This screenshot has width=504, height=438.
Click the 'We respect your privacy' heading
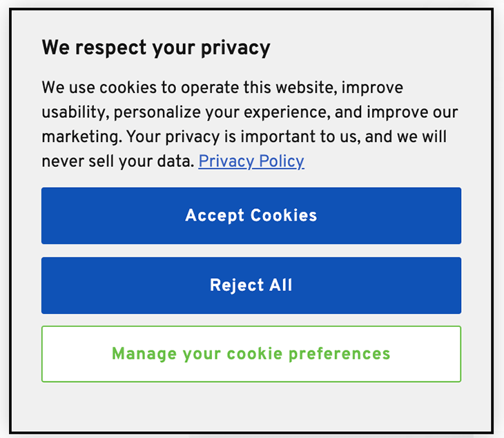click(156, 48)
